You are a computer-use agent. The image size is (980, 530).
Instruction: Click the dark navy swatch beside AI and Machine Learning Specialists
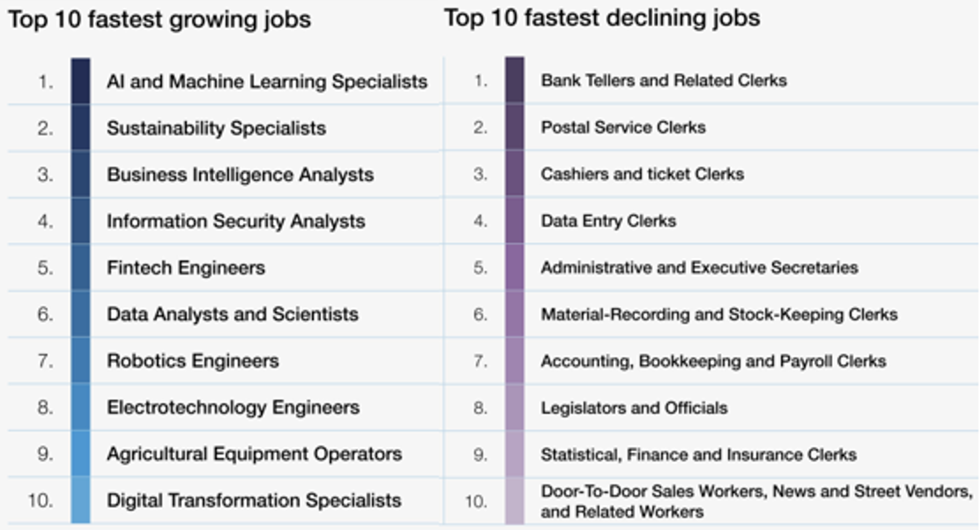(x=80, y=81)
